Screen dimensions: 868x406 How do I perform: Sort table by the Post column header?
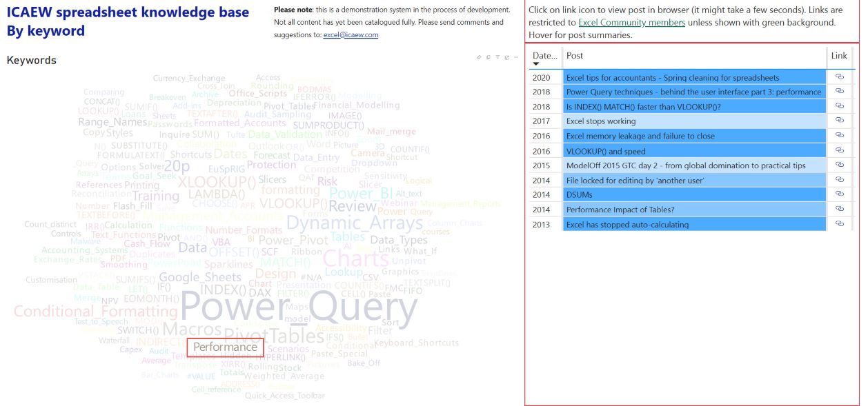(574, 56)
